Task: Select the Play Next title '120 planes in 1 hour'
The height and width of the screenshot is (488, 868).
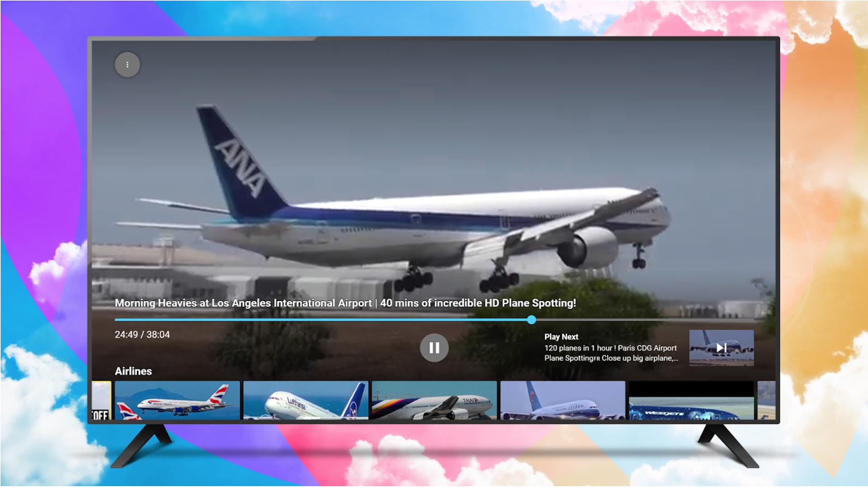Action: coord(611,353)
